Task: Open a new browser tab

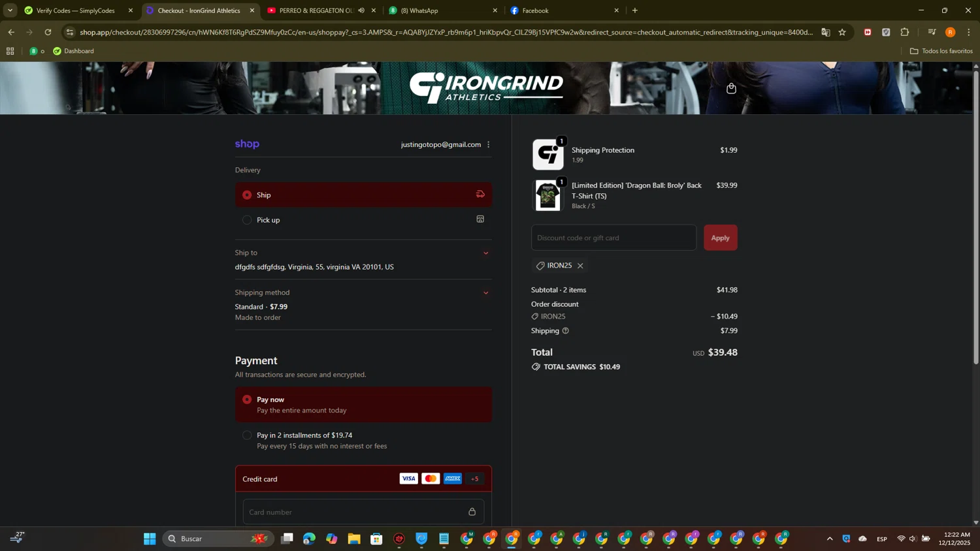Action: point(634,10)
